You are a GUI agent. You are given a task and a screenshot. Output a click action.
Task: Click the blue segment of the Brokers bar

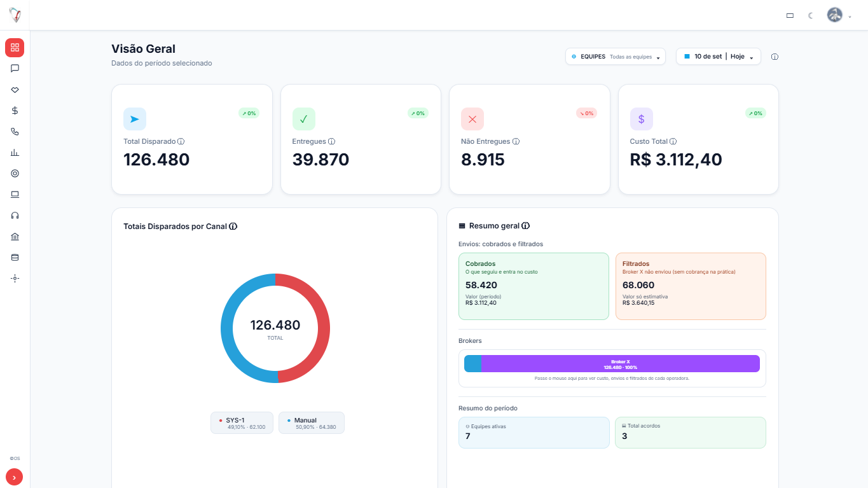click(x=473, y=363)
